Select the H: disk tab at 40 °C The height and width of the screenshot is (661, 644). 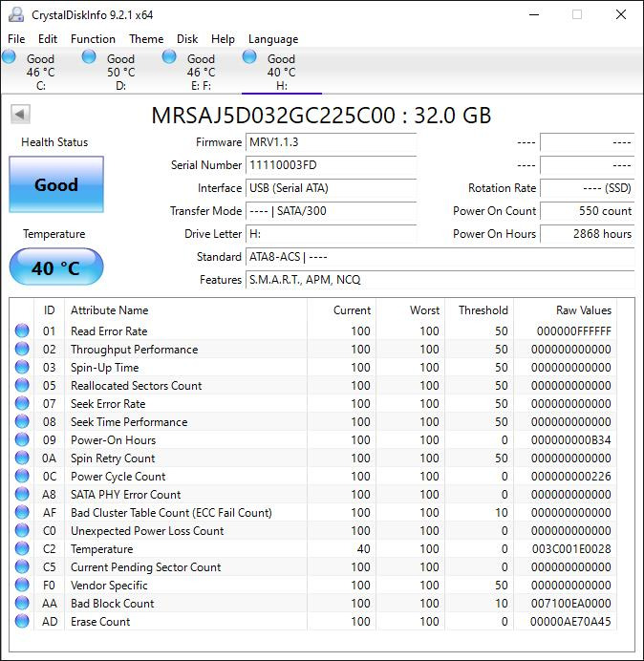[281, 72]
